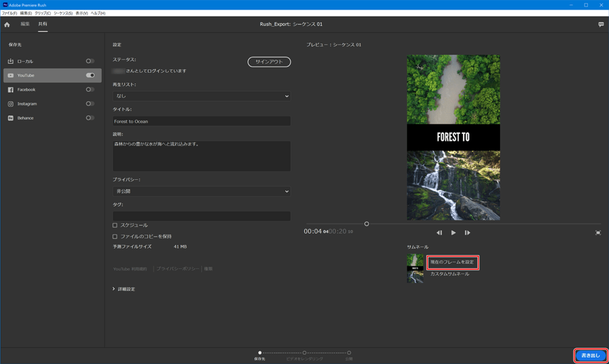Open the シーケンス(S) menu
609x364 pixels.
click(62, 13)
